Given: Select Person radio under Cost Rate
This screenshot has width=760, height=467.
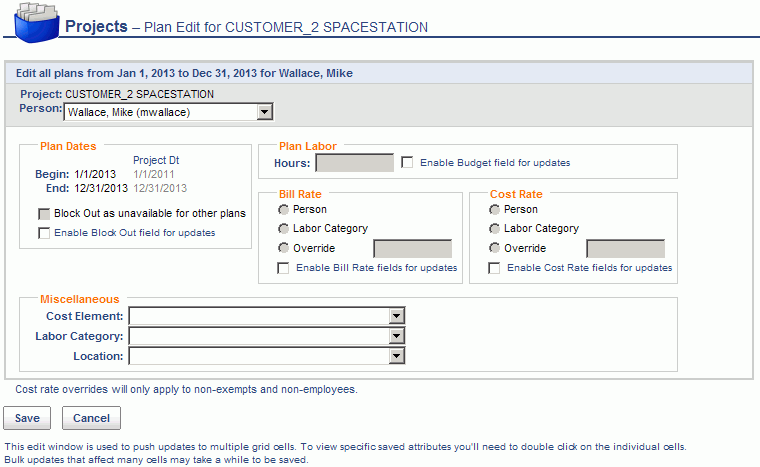Looking at the screenshot, I should (494, 209).
